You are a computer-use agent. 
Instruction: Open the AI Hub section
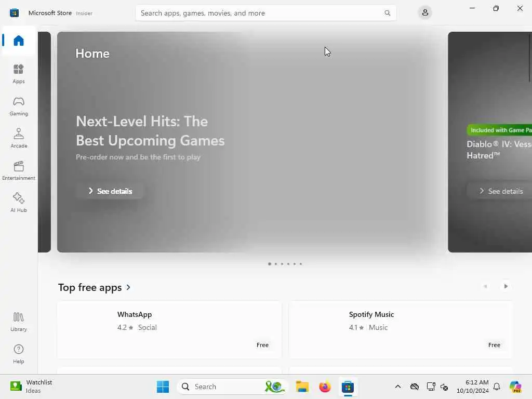(x=19, y=203)
